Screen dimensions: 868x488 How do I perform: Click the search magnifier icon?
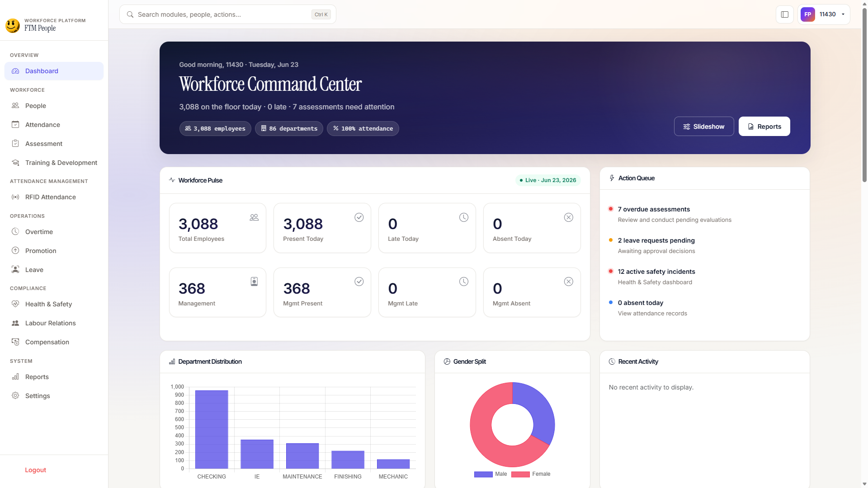130,14
